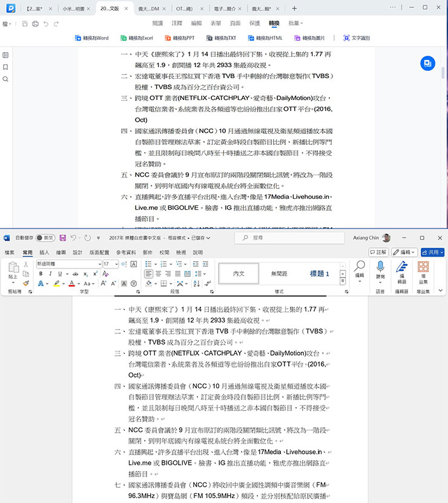This screenshot has width=448, height=503.
Task: Open the Annotate menu tab in PDF editor
Action: [177, 23]
